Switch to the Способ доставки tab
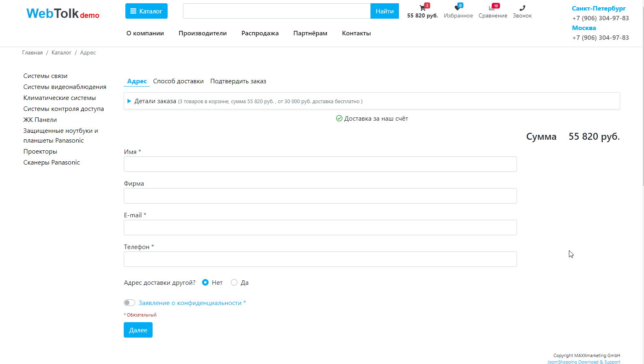644x364 pixels. (x=178, y=81)
